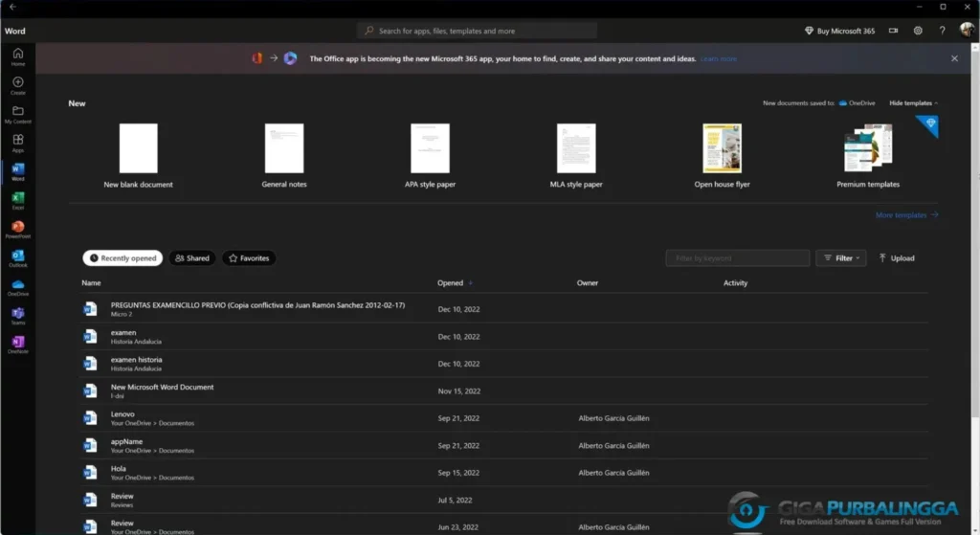Click the Owner column header

[587, 283]
